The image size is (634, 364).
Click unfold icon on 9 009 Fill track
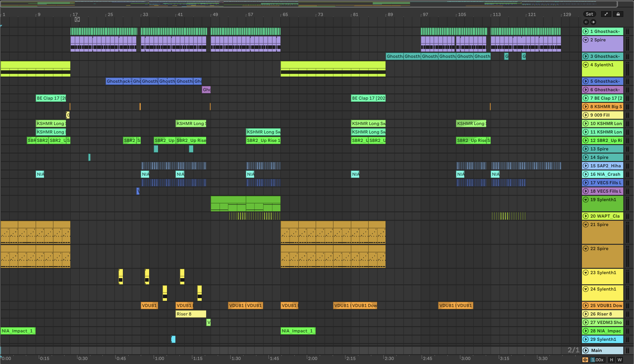(x=585, y=115)
